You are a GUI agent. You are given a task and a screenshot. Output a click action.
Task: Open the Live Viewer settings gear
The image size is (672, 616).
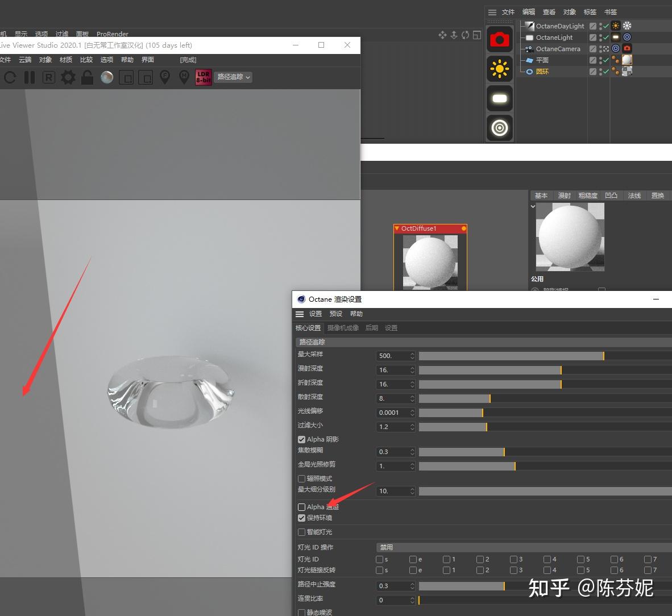(68, 78)
